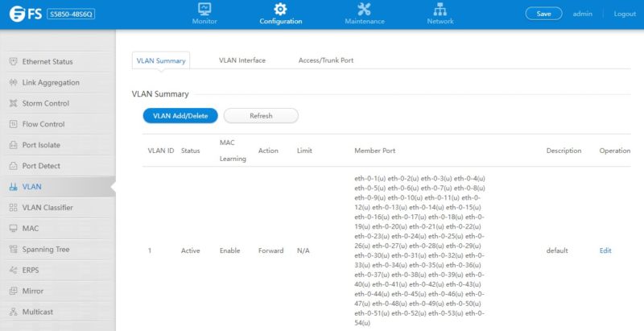Click VLAN Add/Delete button

(180, 116)
